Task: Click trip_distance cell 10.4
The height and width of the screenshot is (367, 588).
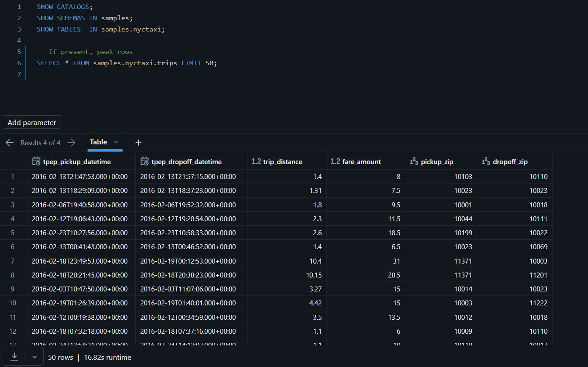Action: click(287, 261)
